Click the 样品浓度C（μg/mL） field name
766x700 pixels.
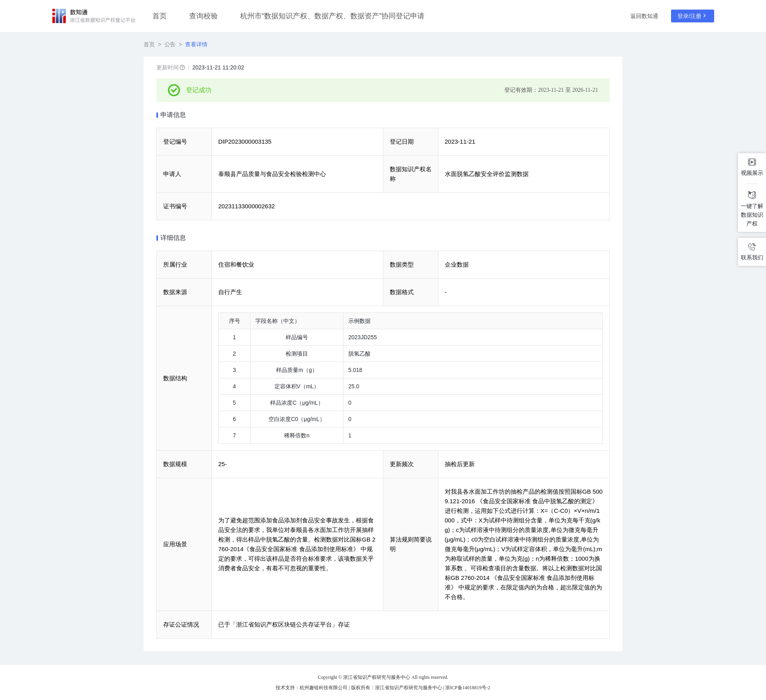click(296, 403)
